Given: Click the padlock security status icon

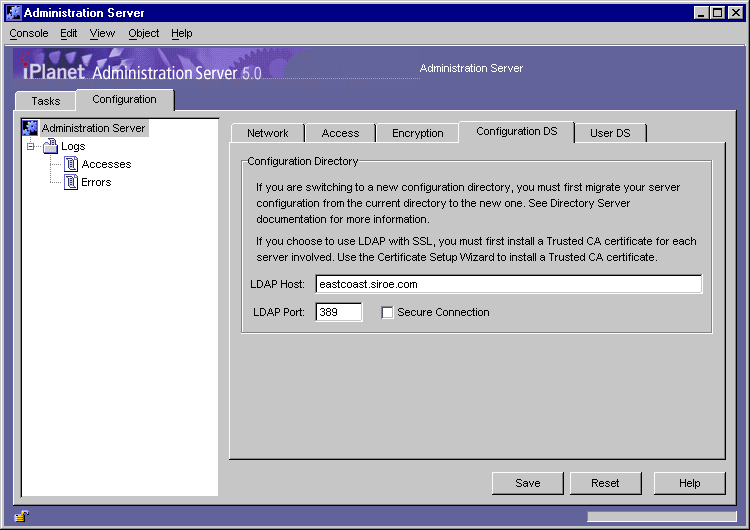Looking at the screenshot, I should [22, 516].
